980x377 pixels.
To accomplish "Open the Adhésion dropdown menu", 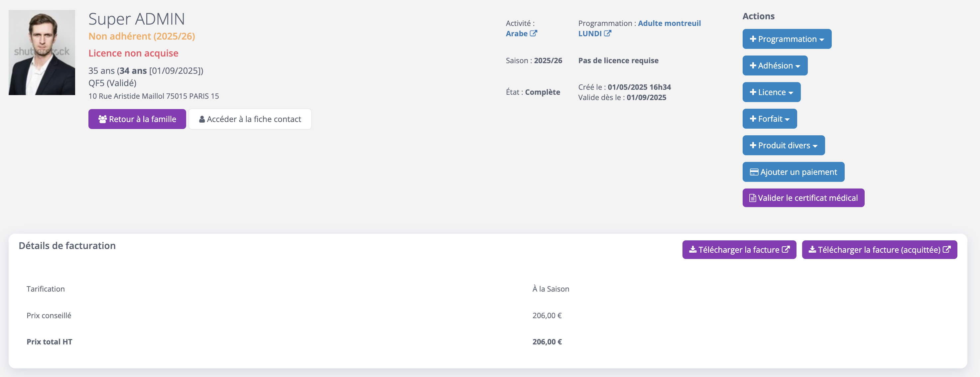I will tap(775, 66).
